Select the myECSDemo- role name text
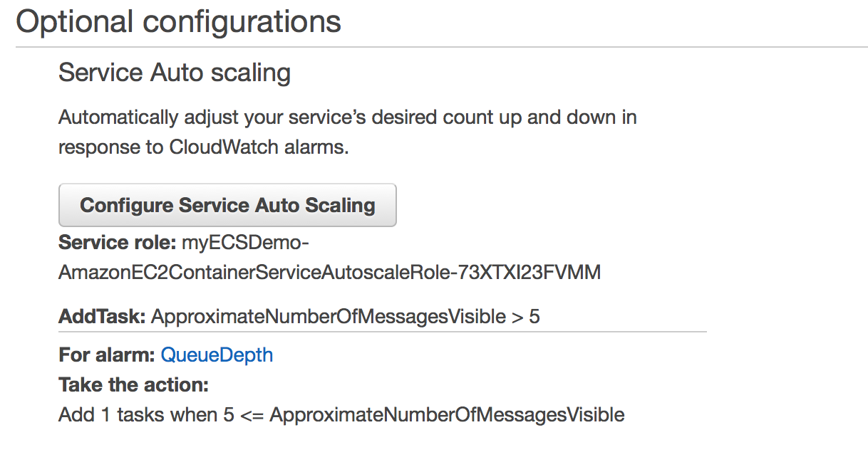This screenshot has width=868, height=467. (245, 243)
